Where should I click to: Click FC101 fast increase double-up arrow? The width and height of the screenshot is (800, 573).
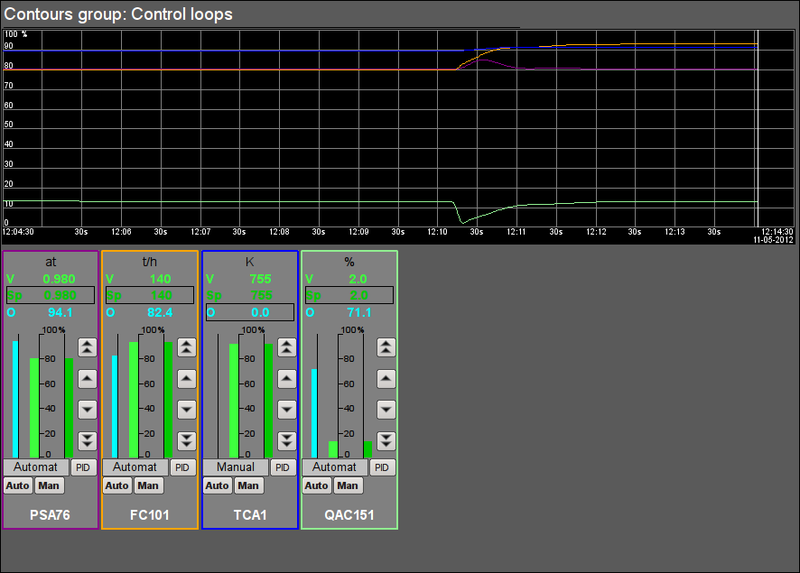pyautogui.click(x=187, y=347)
